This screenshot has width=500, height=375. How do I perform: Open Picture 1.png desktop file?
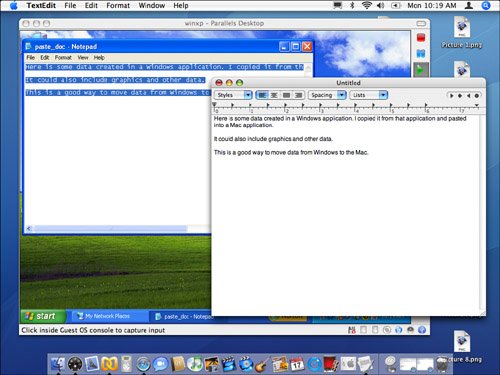click(x=462, y=32)
